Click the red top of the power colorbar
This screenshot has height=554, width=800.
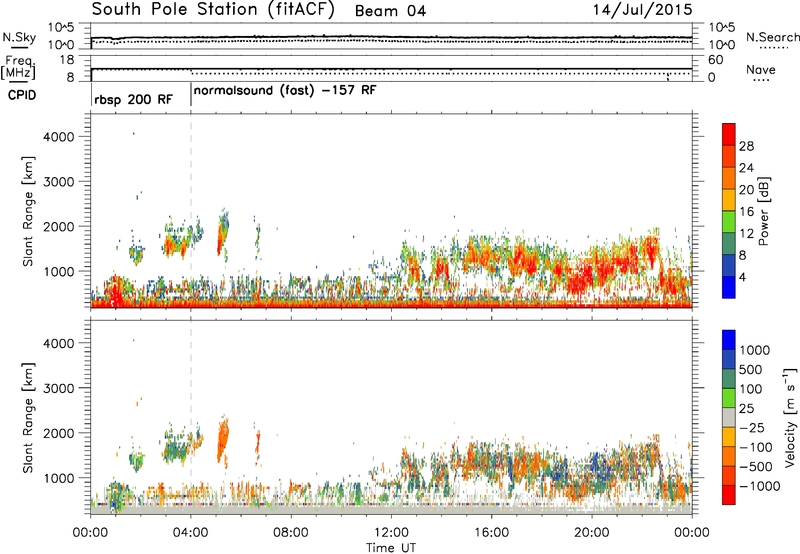pos(729,134)
